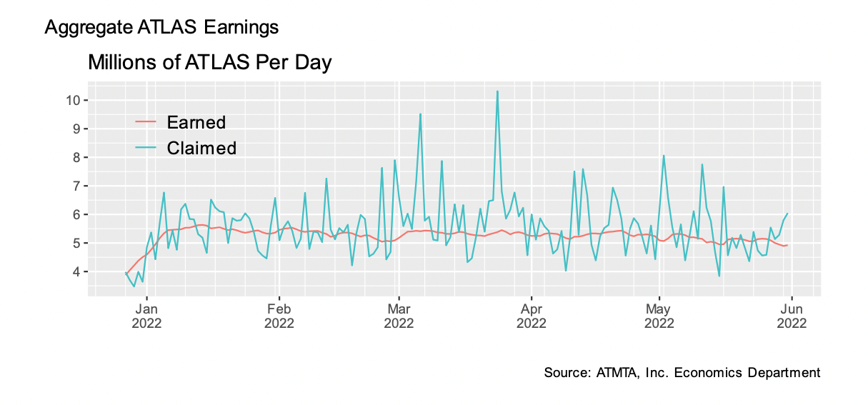
Task: Click the Claimed spike near 9.5 in March
Action: coord(420,114)
